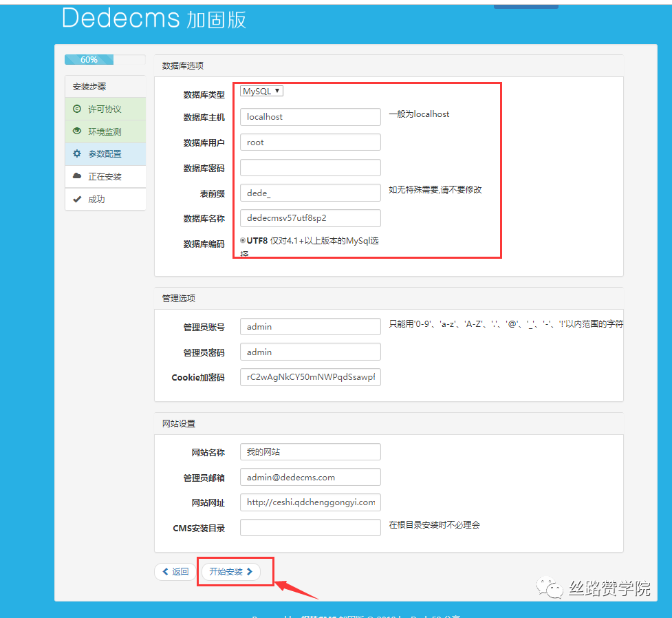
Task: Click the 60% installation progress bar
Action: [x=105, y=60]
